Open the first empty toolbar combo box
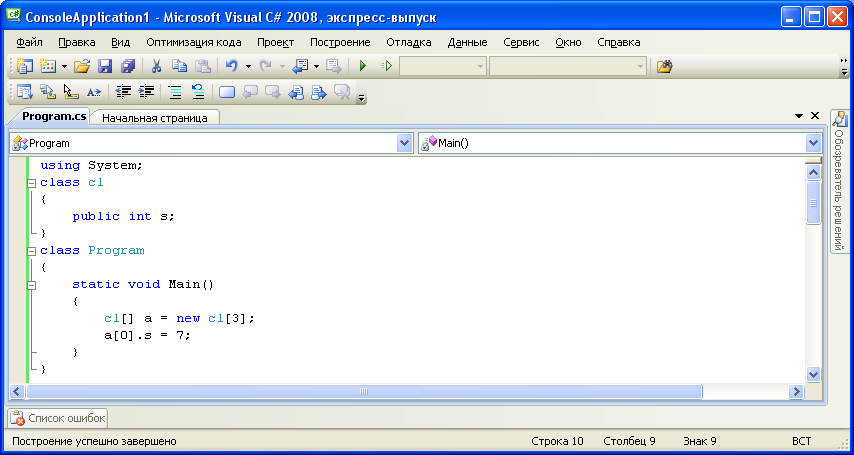The height and width of the screenshot is (455, 854). [x=443, y=66]
